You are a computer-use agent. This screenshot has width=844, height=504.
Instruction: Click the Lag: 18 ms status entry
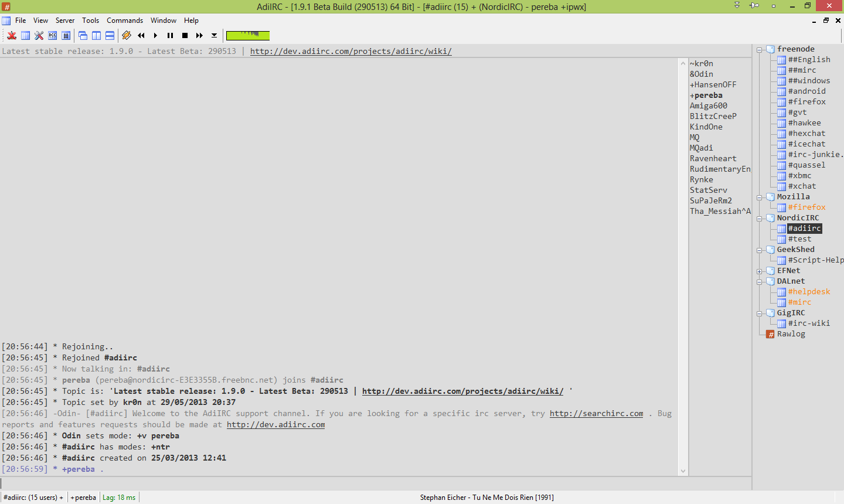[x=119, y=498]
